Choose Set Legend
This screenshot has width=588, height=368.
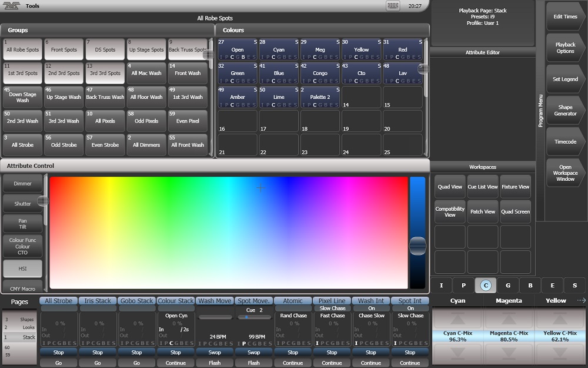[x=565, y=79]
